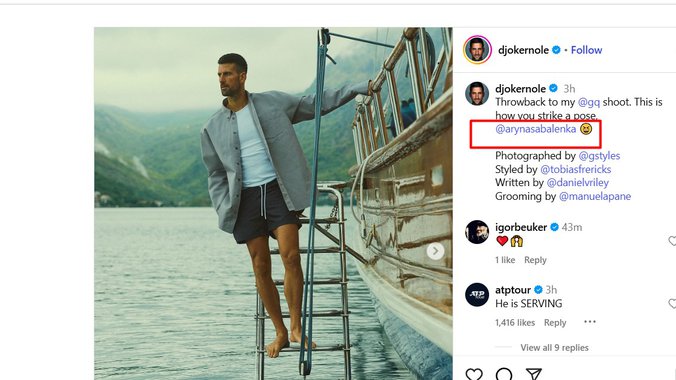Open djokernole's story profile picture in header

pos(477,50)
